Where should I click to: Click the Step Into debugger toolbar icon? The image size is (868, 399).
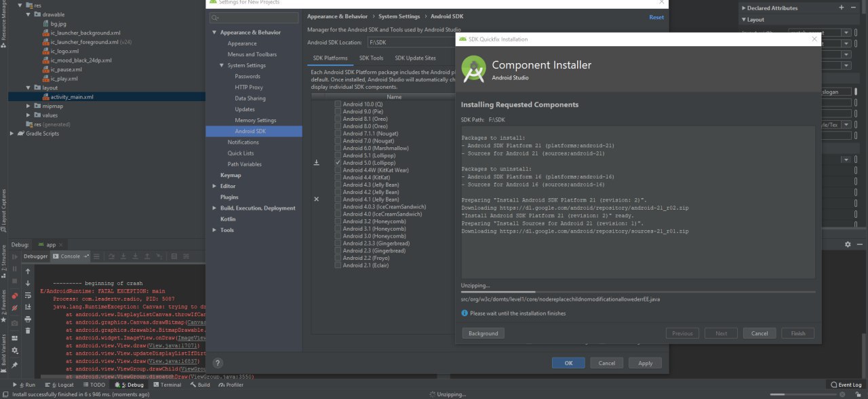coord(123,256)
